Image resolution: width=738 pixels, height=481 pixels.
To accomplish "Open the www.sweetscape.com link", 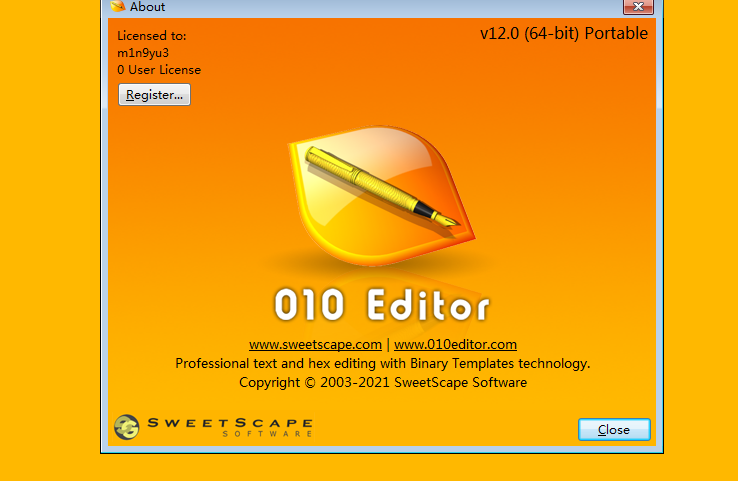I will click(x=315, y=345).
